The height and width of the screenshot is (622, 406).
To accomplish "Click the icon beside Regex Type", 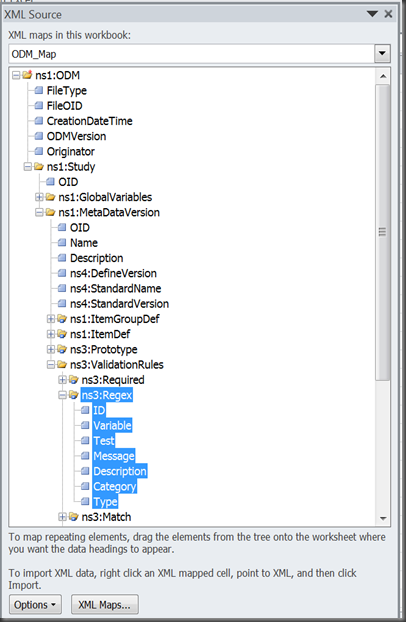I will pyautogui.click(x=85, y=501).
